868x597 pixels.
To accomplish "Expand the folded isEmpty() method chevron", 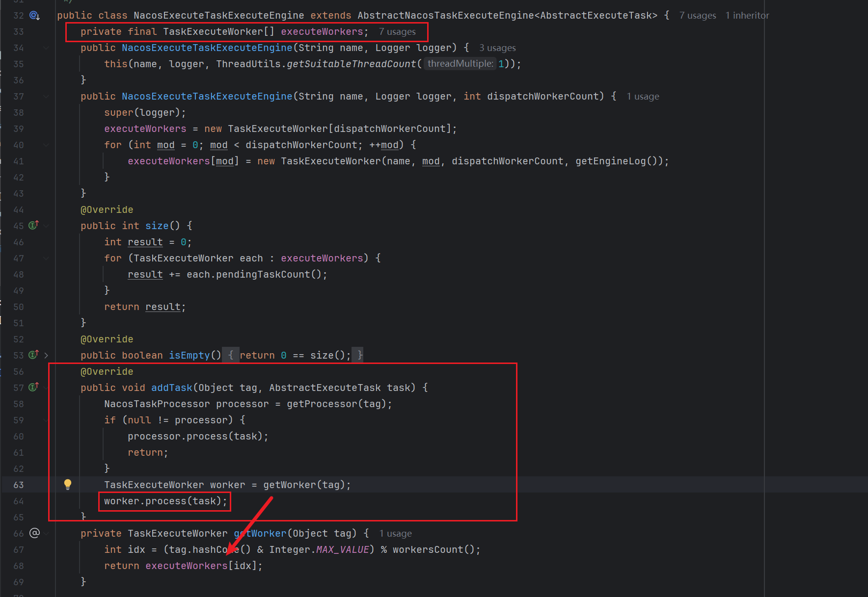I will (46, 355).
